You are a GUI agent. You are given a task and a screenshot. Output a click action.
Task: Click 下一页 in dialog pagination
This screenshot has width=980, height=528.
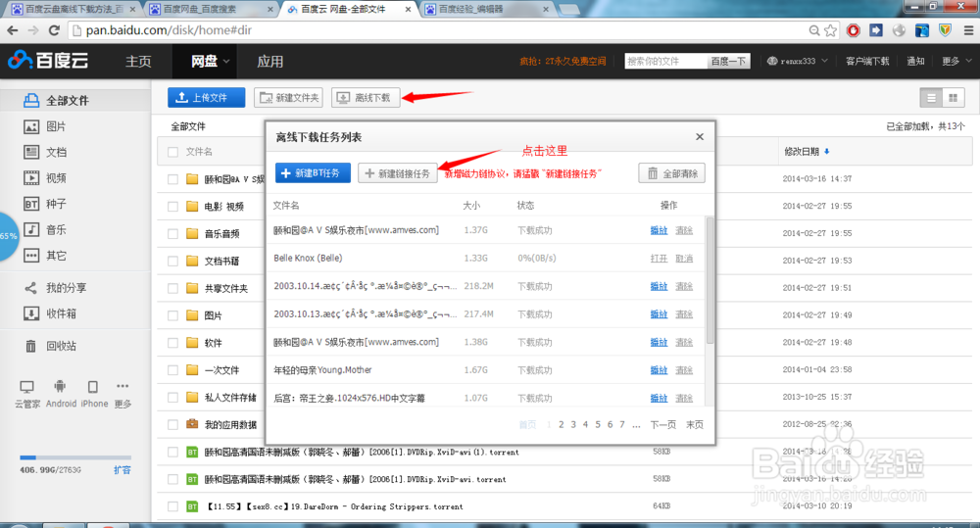[x=663, y=424]
